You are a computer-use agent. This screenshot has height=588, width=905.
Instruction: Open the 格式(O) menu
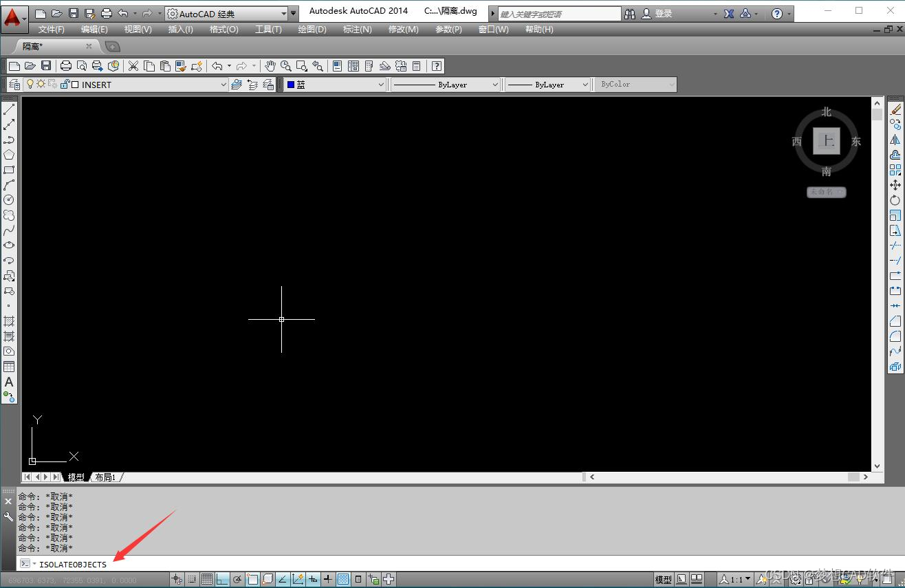[223, 29]
